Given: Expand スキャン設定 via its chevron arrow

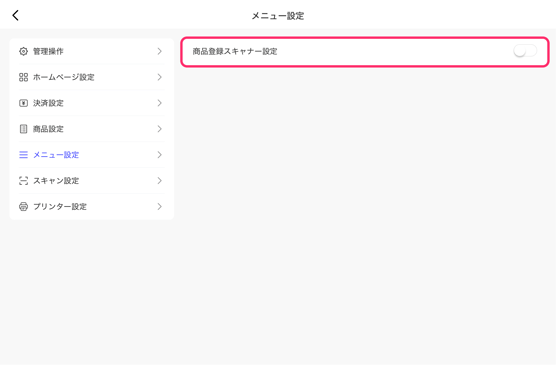Looking at the screenshot, I should (x=160, y=181).
